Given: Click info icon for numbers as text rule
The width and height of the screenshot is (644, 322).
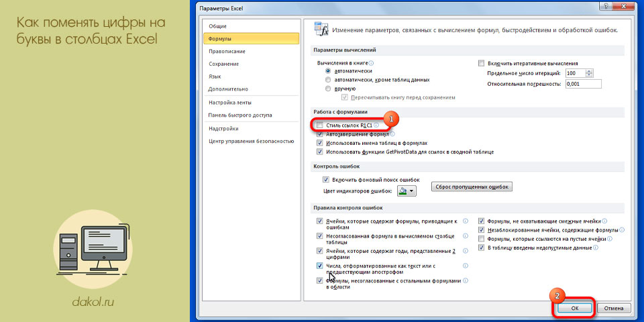Looking at the screenshot, I should tap(466, 266).
